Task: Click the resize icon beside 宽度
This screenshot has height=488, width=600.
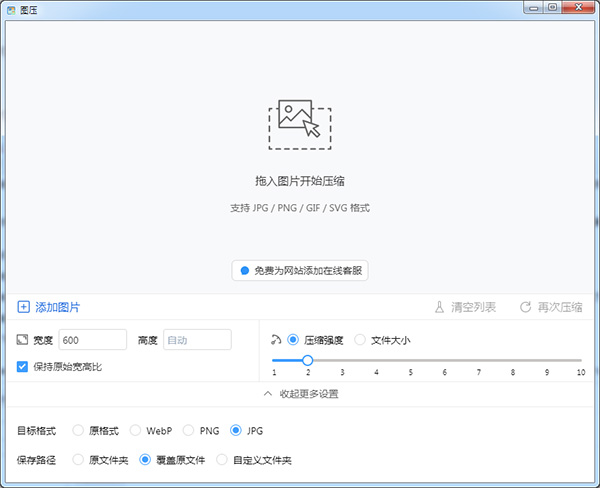Action: click(23, 340)
